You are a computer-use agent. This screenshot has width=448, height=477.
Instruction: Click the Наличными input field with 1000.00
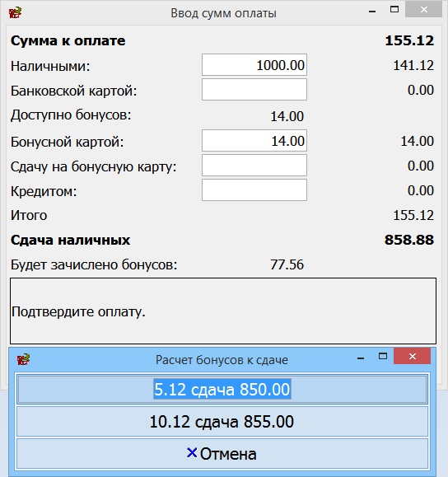point(254,65)
